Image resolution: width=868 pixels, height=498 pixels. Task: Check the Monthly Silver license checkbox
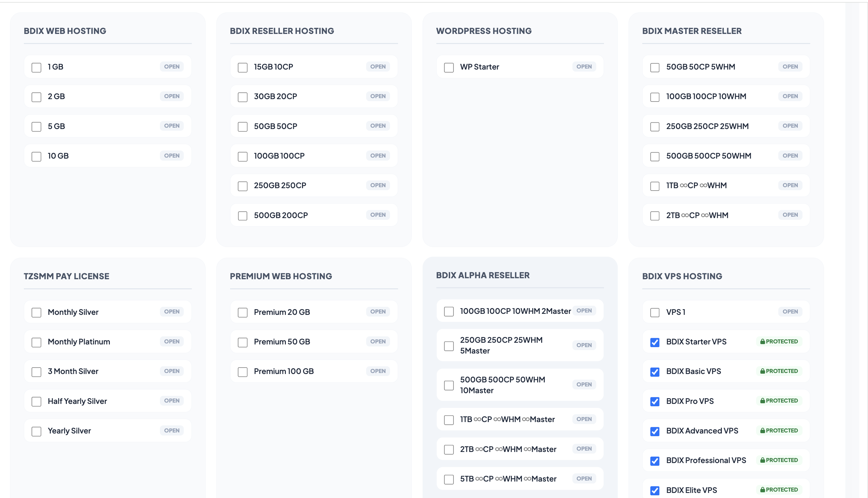point(36,312)
